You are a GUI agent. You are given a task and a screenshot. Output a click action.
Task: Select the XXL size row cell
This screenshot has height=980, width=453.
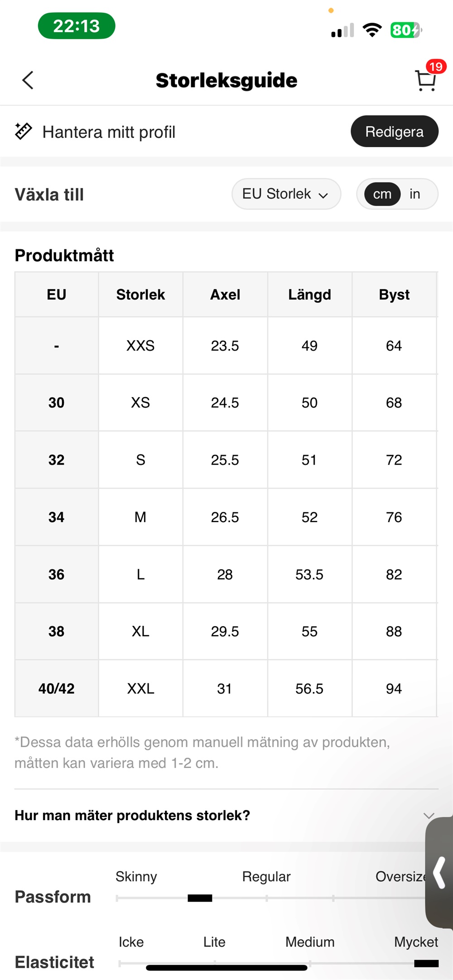click(x=140, y=688)
